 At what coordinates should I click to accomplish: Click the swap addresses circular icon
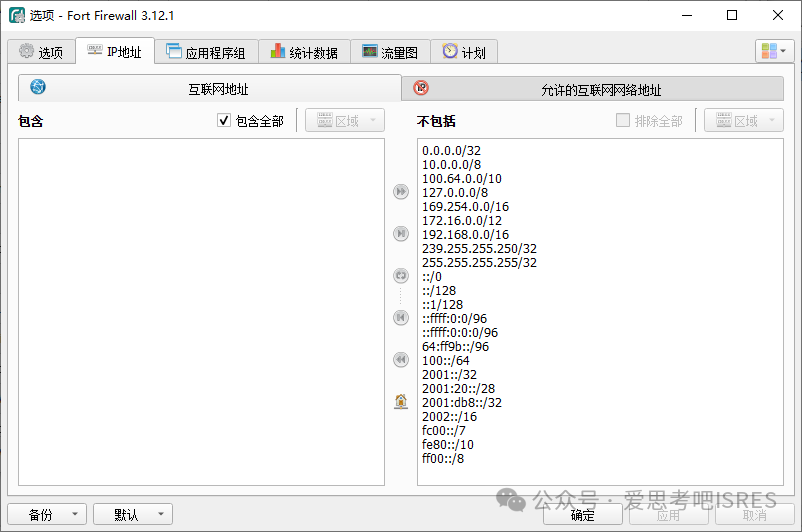(401, 275)
